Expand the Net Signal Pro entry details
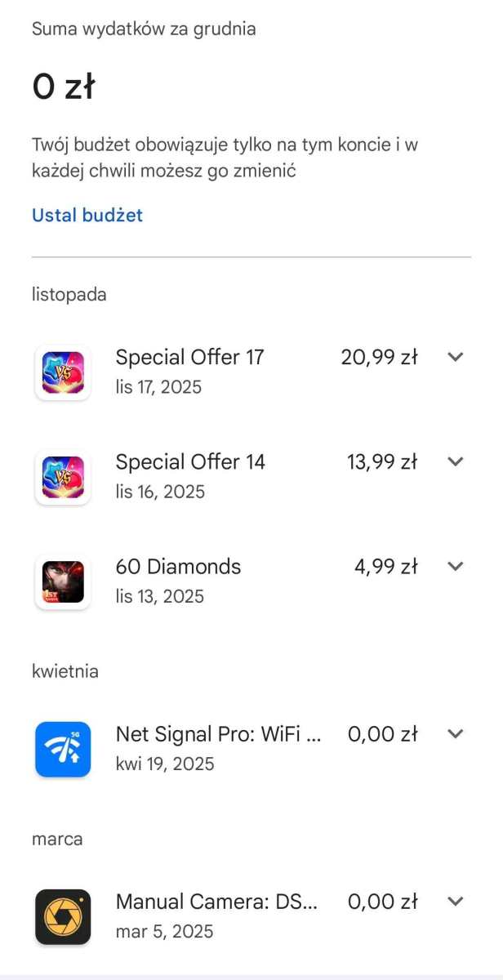The image size is (503, 980). coord(455,733)
